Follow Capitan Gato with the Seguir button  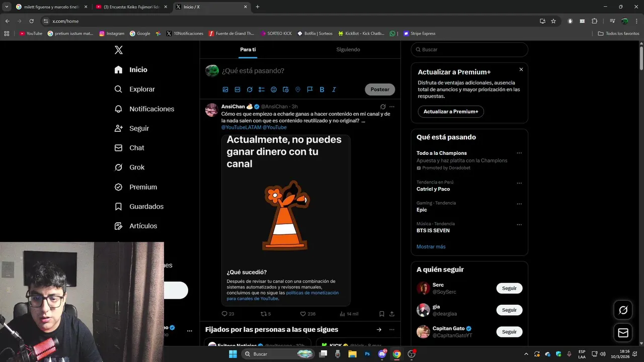pyautogui.click(x=509, y=332)
